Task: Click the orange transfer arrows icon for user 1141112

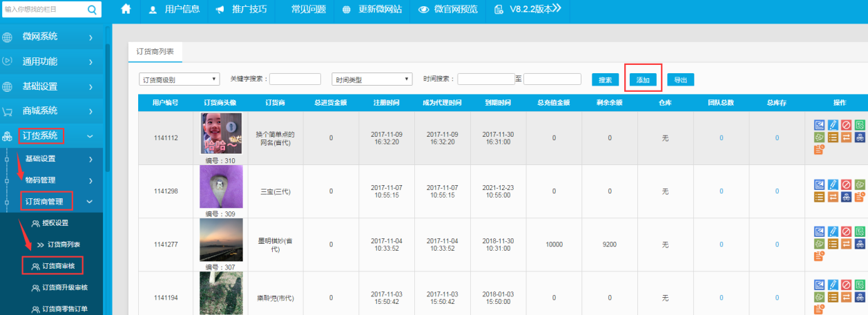Action: (x=847, y=137)
